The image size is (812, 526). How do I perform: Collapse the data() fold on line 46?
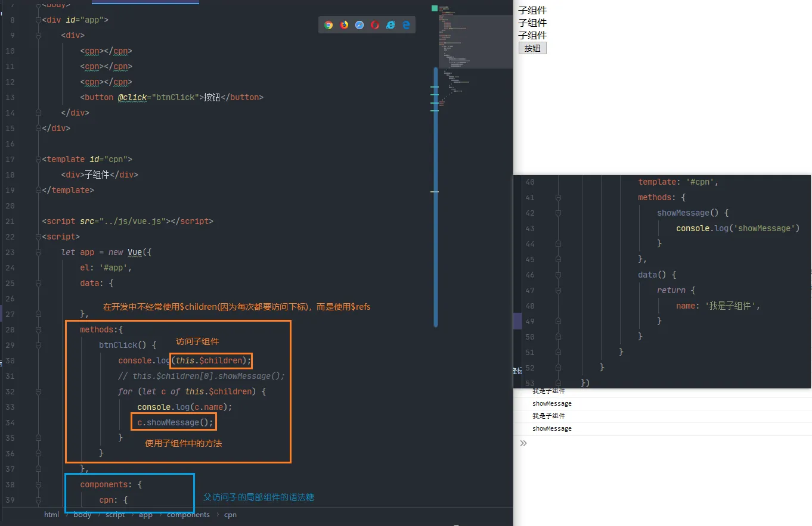click(x=559, y=275)
